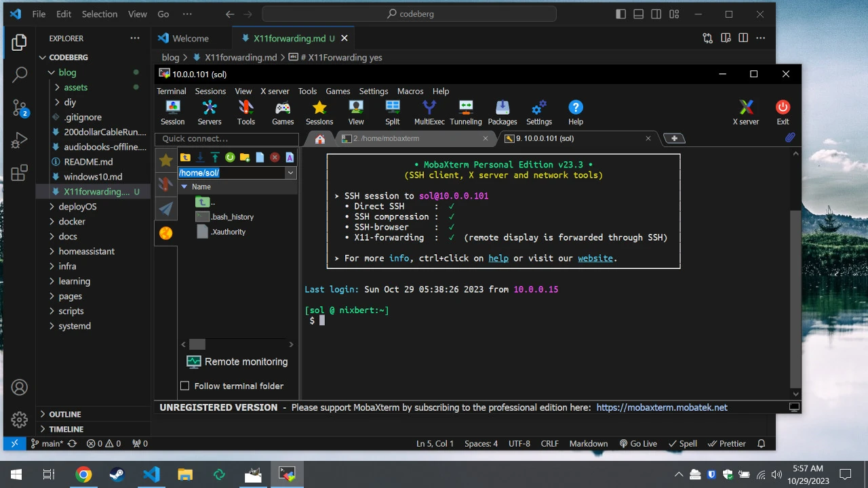This screenshot has width=868, height=488.
Task: Click the website link in terminal banner
Action: pos(595,258)
